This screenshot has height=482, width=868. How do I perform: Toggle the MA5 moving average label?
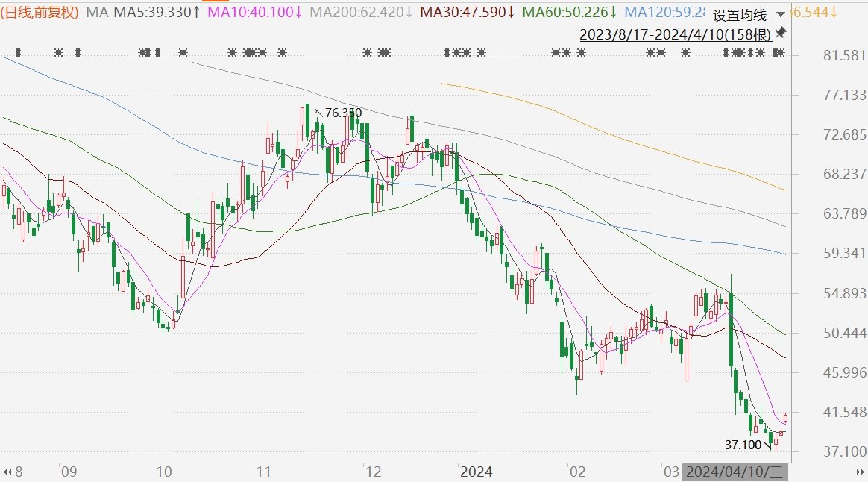point(156,13)
